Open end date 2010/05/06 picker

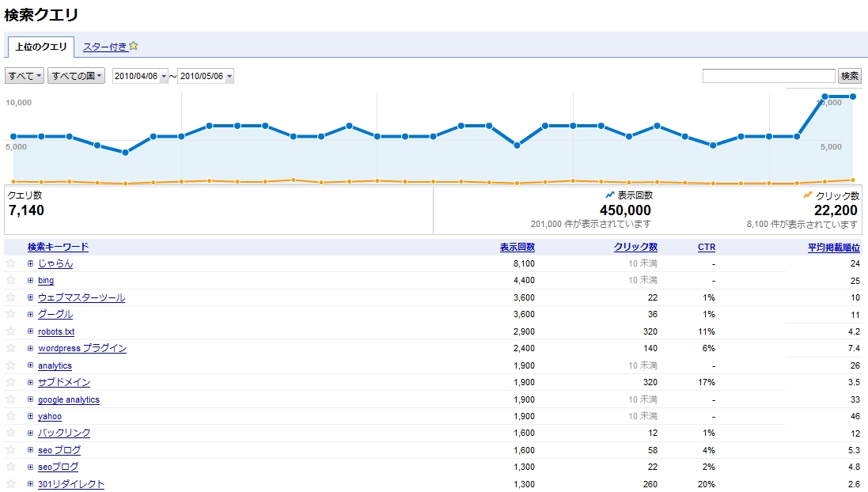[206, 76]
